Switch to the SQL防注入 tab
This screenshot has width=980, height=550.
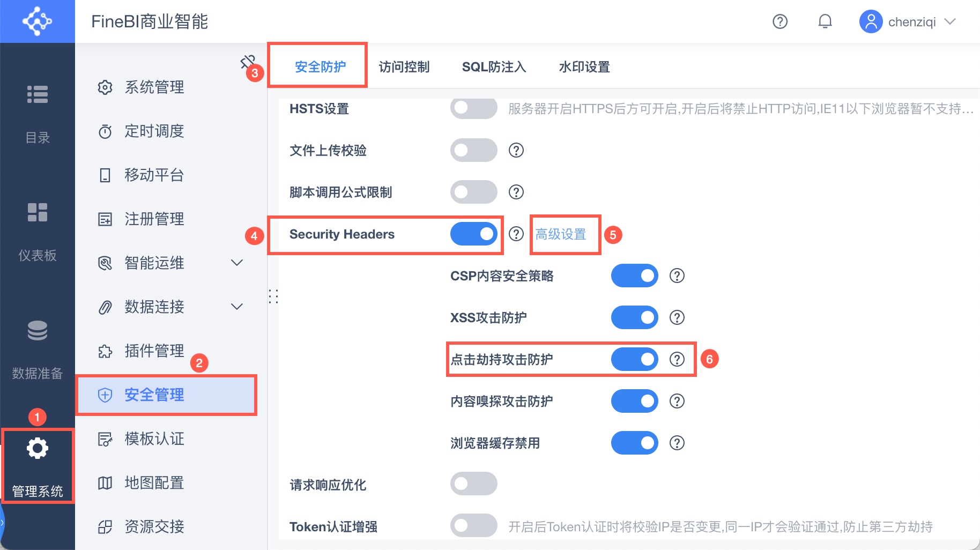coord(493,66)
